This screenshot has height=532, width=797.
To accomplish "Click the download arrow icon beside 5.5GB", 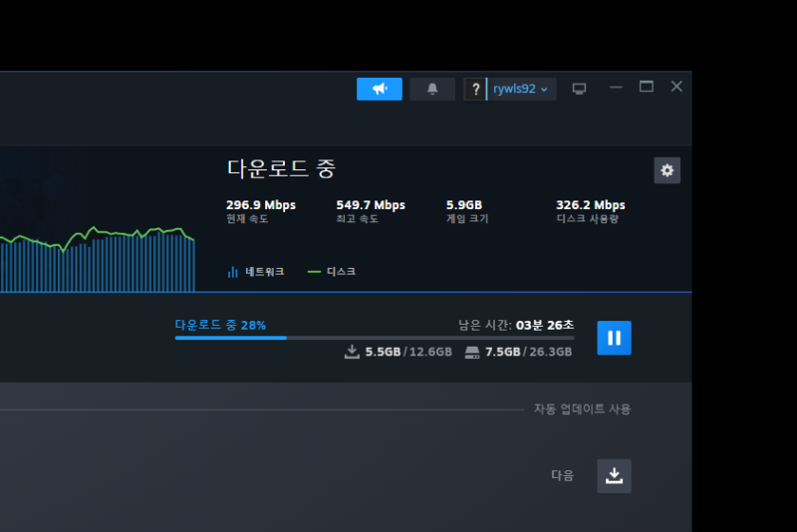I will [352, 352].
